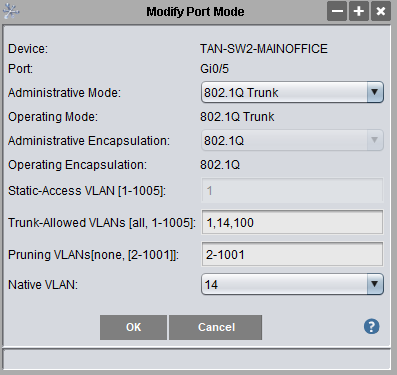
Task: Click the Modify Port Mode title text
Action: point(195,12)
